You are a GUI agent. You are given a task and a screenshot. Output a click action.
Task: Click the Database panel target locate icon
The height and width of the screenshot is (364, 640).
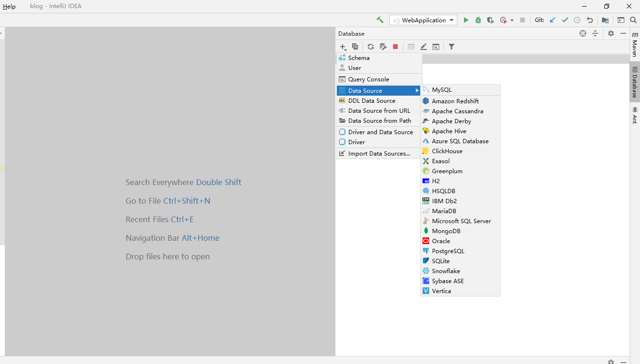pyautogui.click(x=583, y=33)
